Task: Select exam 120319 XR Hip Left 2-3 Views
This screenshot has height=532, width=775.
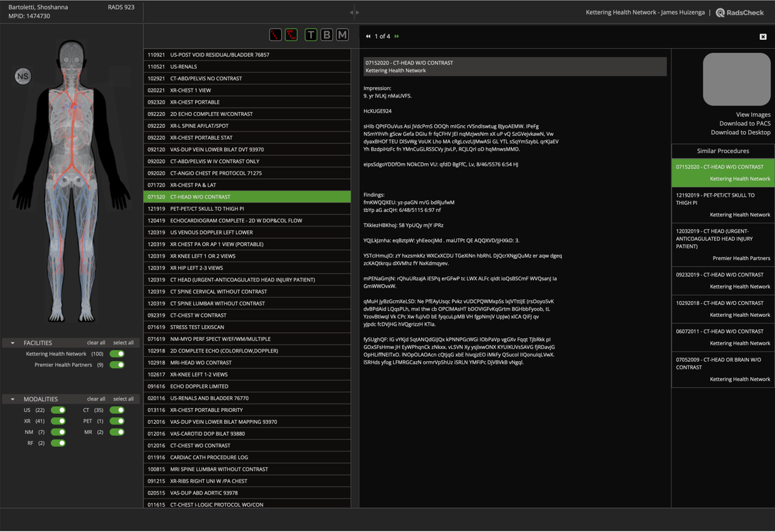Action: point(247,268)
